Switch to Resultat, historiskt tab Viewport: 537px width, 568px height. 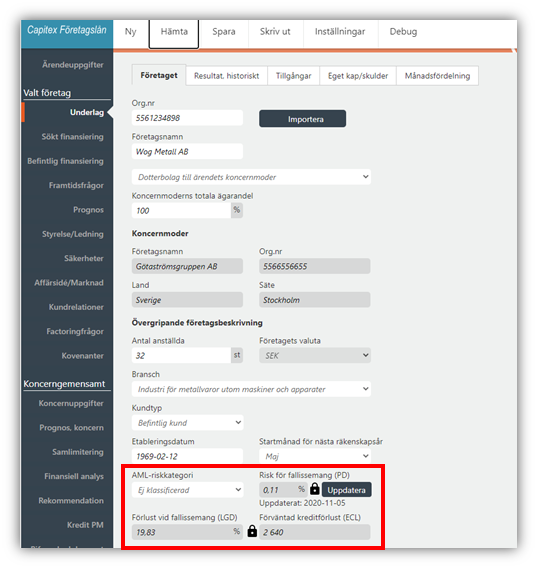(226, 76)
